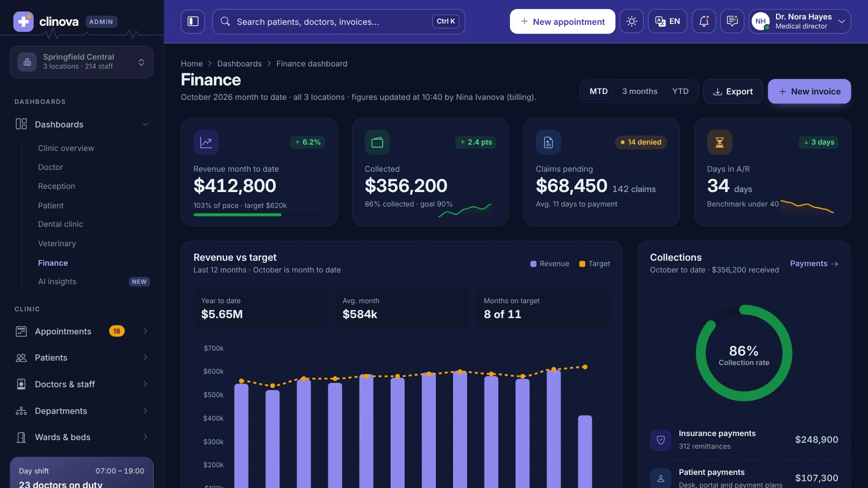
Task: Expand the Patients sidebar section
Action: [82, 358]
